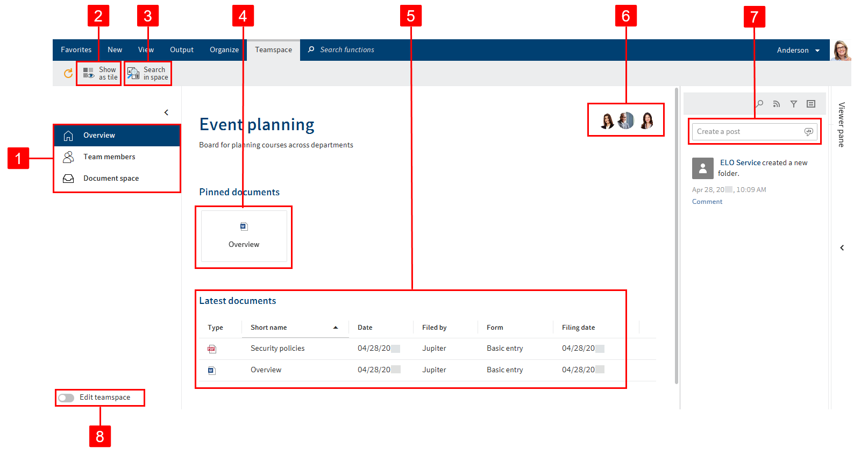Click the feed filter funnel icon
This screenshot has height=454, width=868.
click(794, 104)
